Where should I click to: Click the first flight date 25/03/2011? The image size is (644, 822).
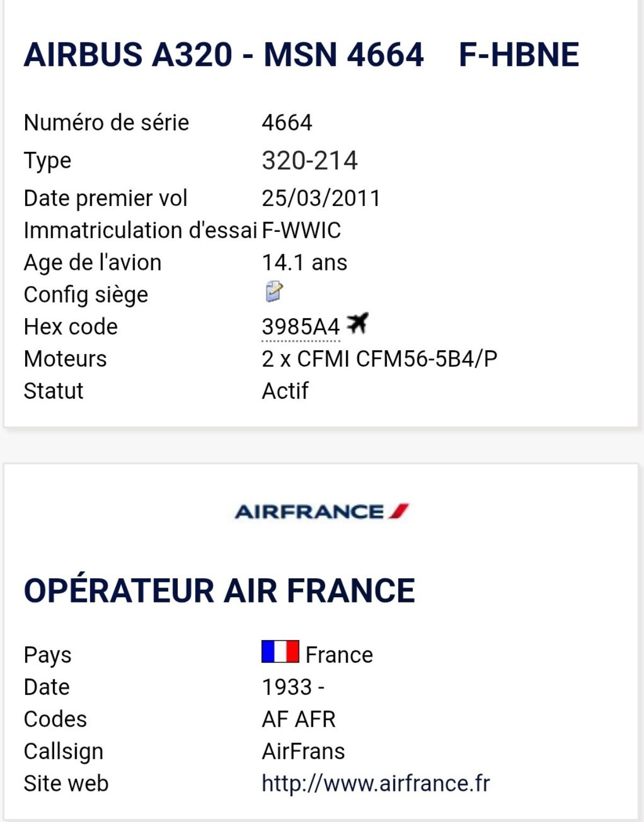(x=321, y=198)
